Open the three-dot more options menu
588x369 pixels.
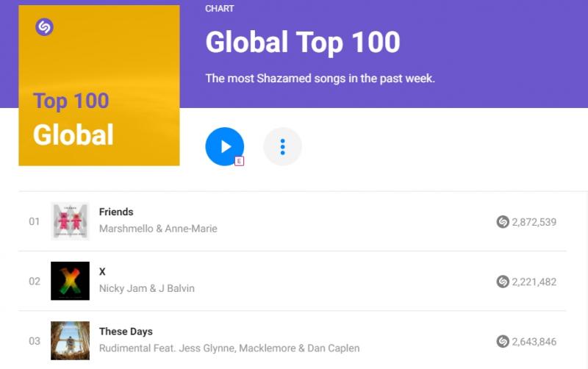click(x=282, y=146)
